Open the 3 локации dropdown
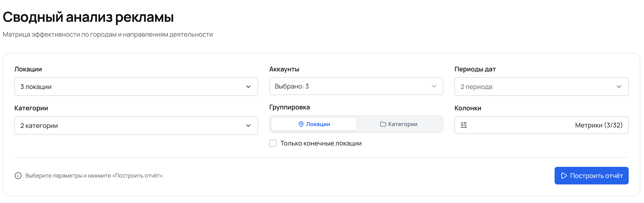Screen dimensions: 644x203 (136, 87)
